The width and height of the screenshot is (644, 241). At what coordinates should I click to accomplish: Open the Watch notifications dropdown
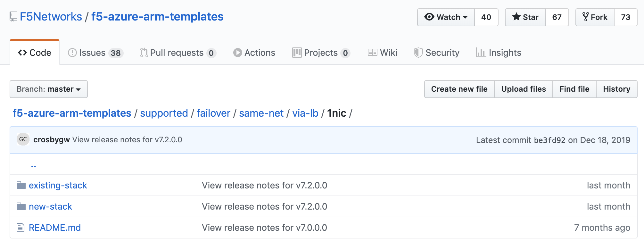click(x=446, y=17)
